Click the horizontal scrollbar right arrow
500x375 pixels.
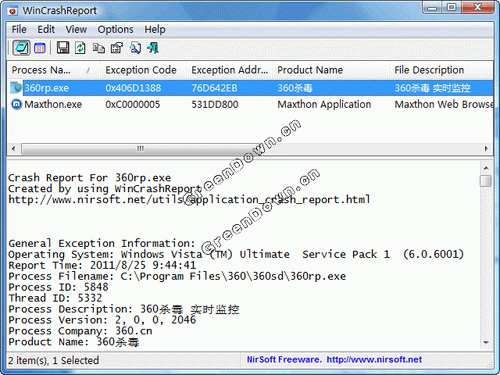(x=486, y=148)
